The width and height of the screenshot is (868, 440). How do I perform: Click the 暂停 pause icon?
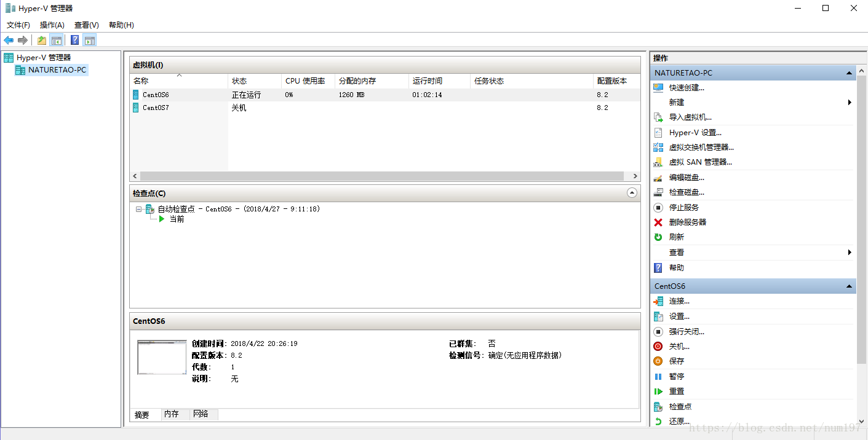pyautogui.click(x=658, y=377)
